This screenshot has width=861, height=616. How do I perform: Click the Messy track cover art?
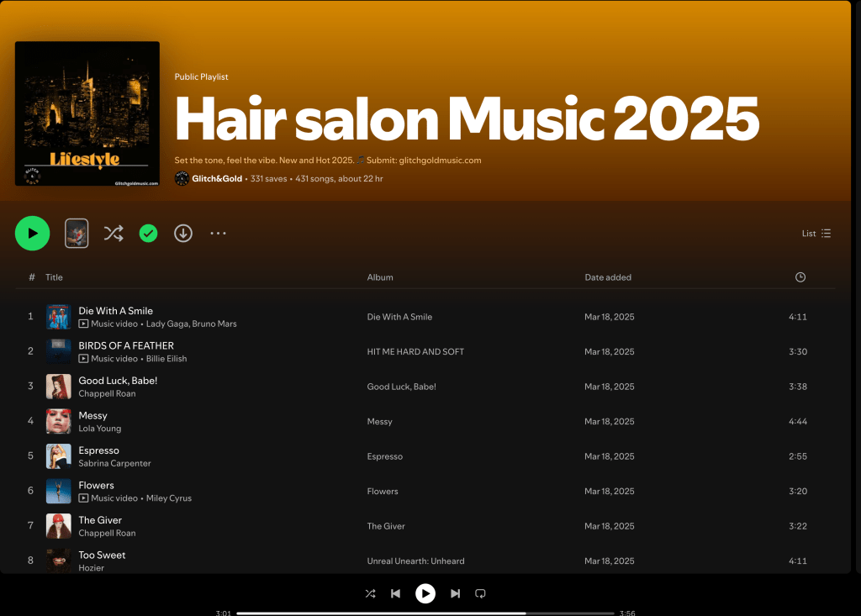coord(58,422)
